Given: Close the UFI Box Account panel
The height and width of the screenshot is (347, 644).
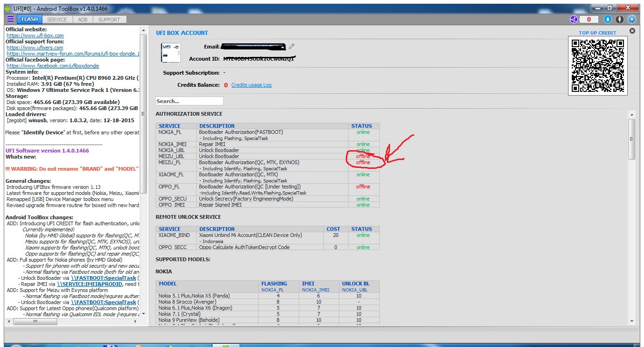Looking at the screenshot, I should pyautogui.click(x=632, y=31).
